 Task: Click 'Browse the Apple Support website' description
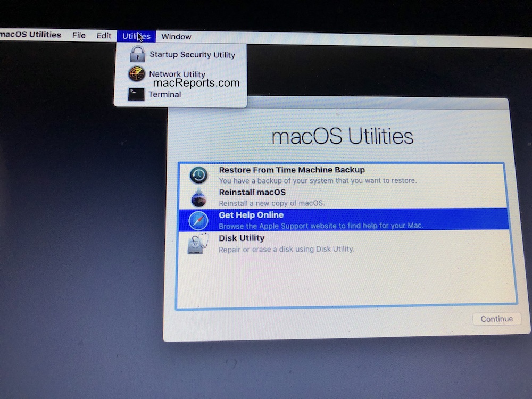point(321,226)
